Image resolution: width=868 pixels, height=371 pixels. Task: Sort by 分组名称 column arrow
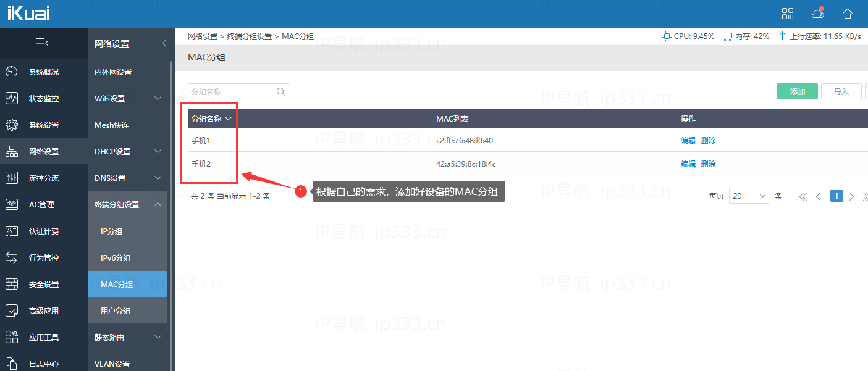(229, 119)
